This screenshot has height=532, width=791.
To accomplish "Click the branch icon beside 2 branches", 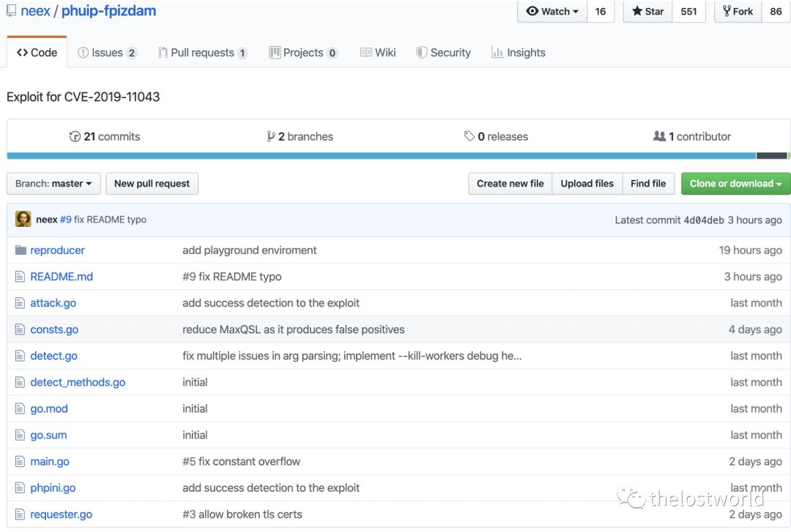I will pyautogui.click(x=272, y=136).
